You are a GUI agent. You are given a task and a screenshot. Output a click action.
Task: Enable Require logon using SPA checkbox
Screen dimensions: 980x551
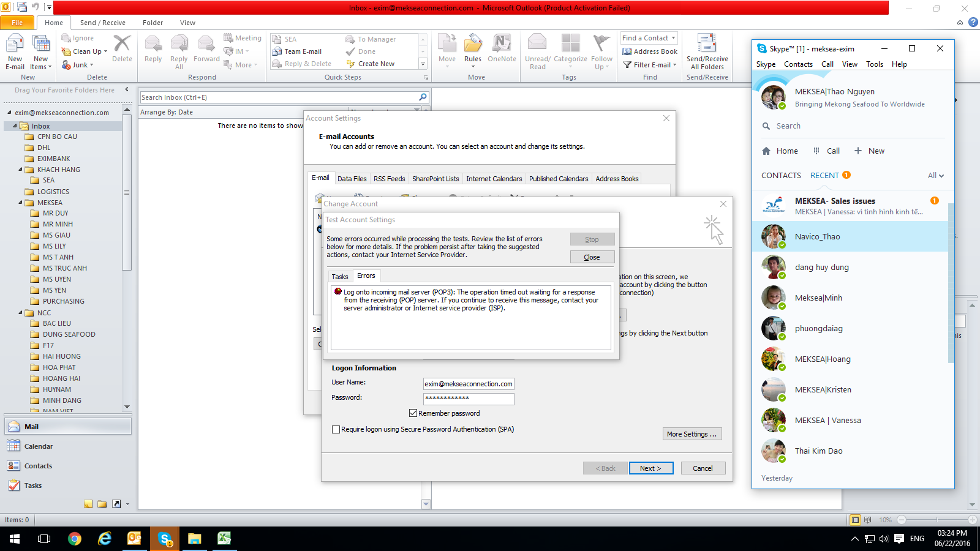(x=336, y=429)
